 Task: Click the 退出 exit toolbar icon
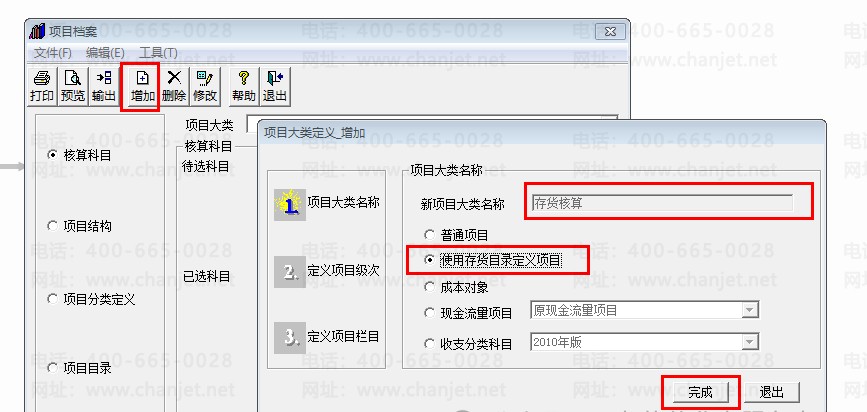[275, 87]
